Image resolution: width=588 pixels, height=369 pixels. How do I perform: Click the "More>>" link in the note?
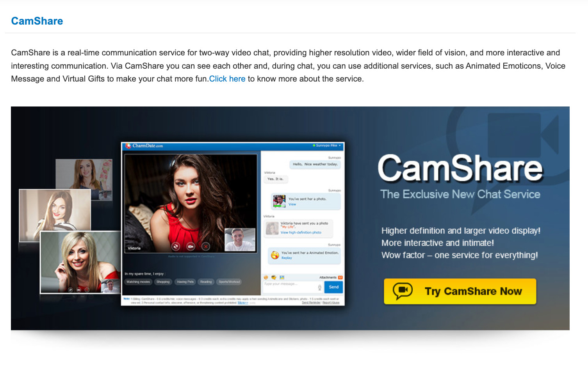pos(243,303)
